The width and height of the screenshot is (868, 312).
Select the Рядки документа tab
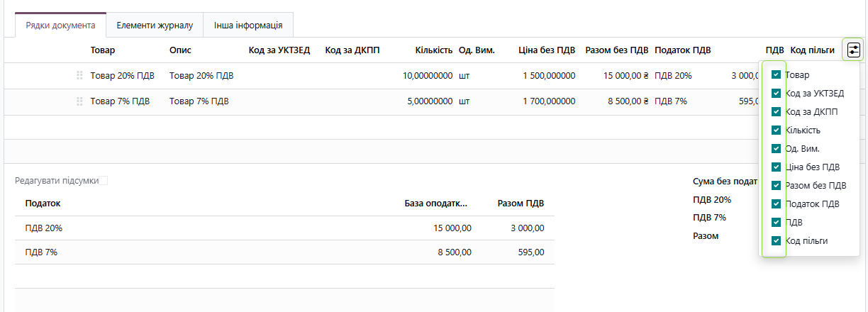61,26
